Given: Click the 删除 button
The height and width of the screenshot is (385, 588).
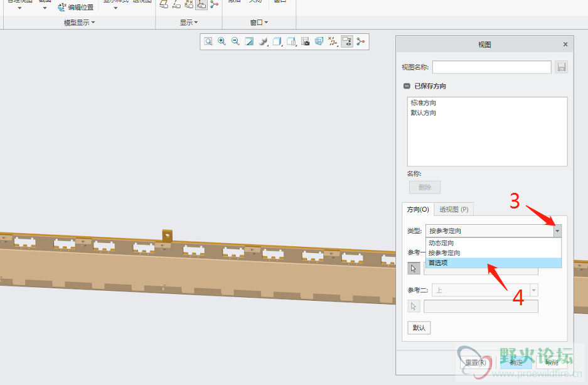Looking at the screenshot, I should [424, 187].
